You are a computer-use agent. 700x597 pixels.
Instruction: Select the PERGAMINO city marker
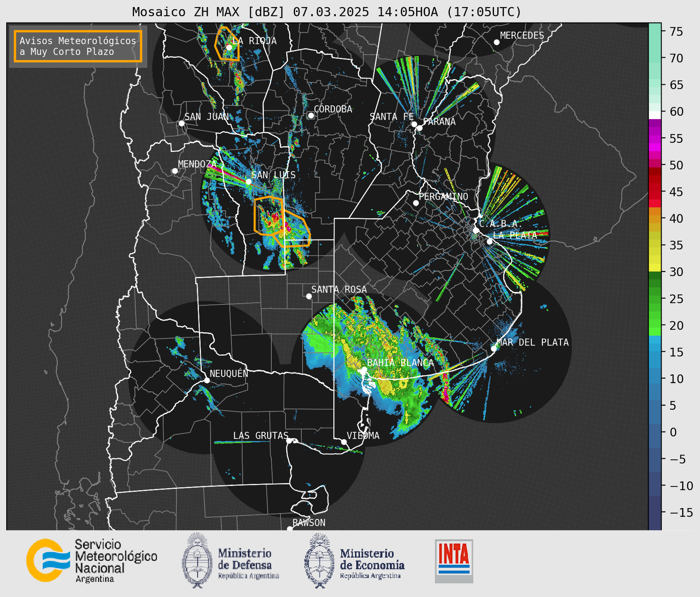[416, 203]
